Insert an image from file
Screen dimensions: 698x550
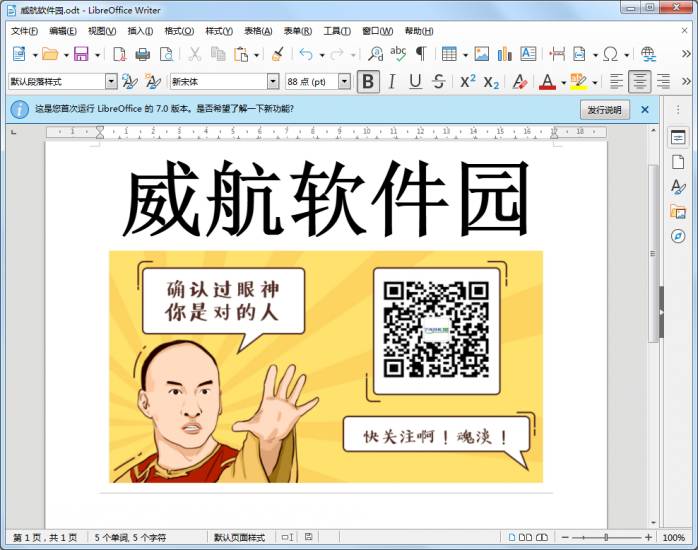(x=481, y=54)
